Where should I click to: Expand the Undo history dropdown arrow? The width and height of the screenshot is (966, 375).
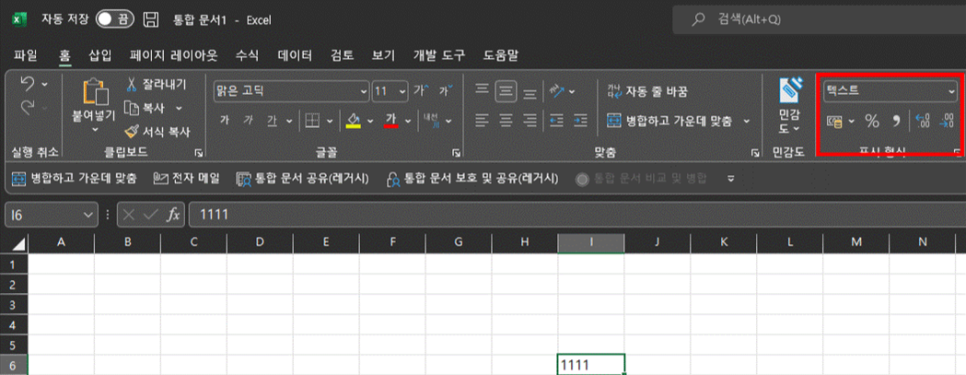click(44, 84)
